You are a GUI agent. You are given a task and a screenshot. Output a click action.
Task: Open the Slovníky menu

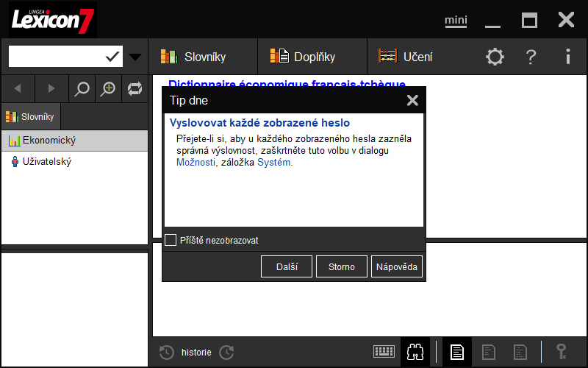[x=203, y=57]
